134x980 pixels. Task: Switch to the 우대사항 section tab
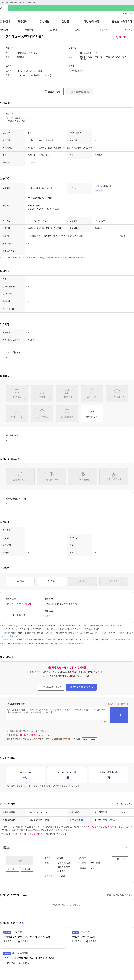(x=54, y=30)
